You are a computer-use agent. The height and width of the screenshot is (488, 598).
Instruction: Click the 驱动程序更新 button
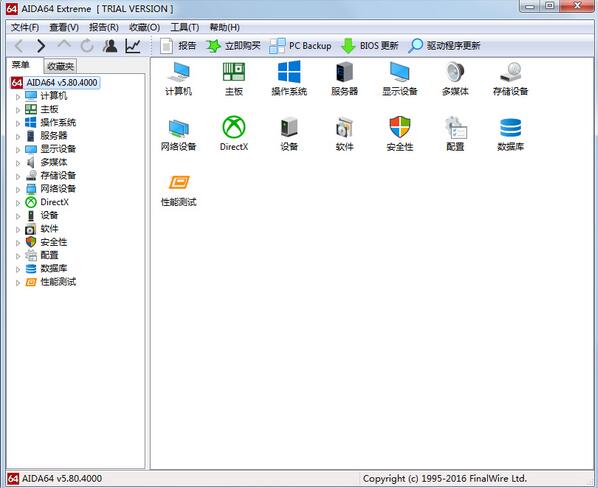click(444, 46)
